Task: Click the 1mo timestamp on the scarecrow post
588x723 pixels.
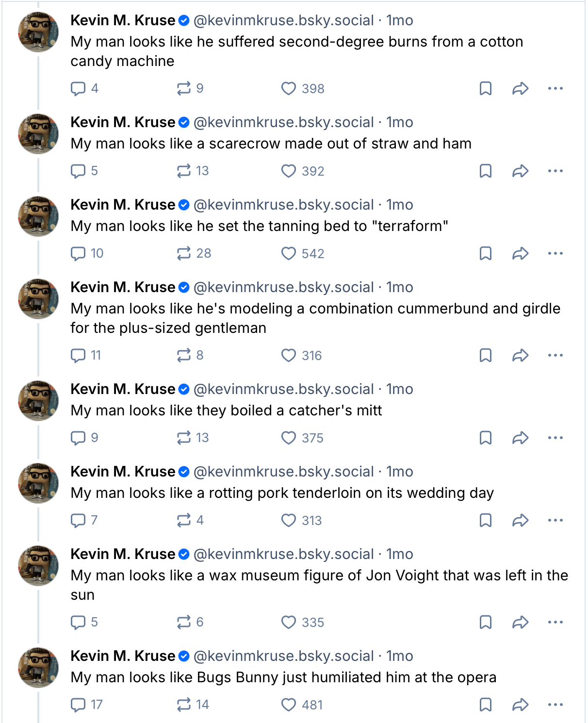Action: (x=400, y=122)
